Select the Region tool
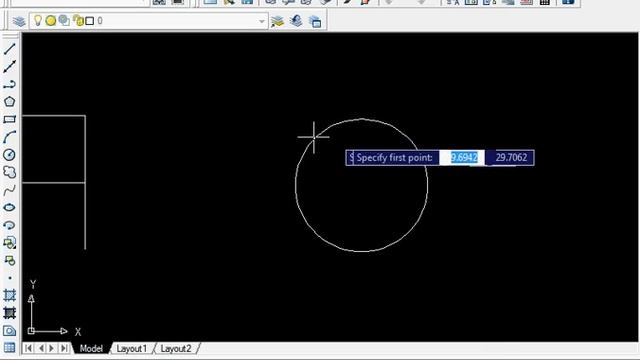This screenshot has height=360, width=640. click(x=9, y=331)
